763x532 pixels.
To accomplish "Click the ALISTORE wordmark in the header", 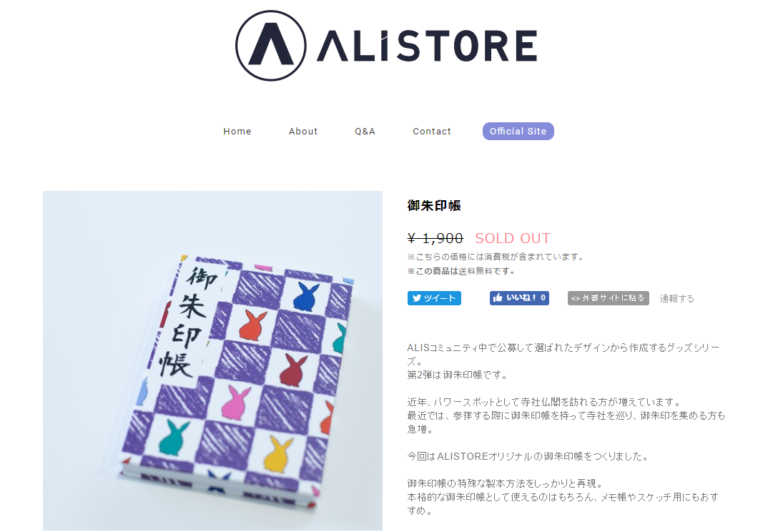I will (427, 46).
